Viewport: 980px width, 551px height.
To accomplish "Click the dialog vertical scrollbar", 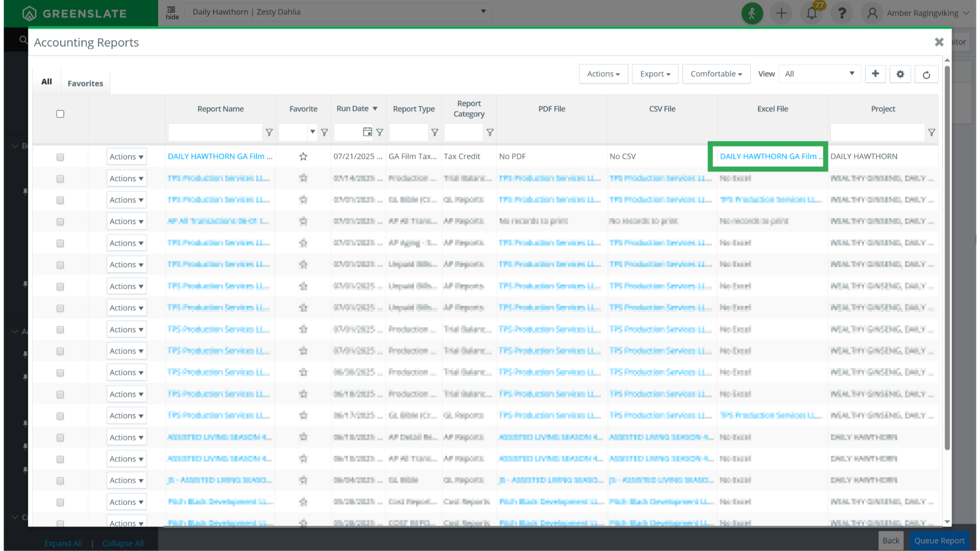I will coord(947,258).
